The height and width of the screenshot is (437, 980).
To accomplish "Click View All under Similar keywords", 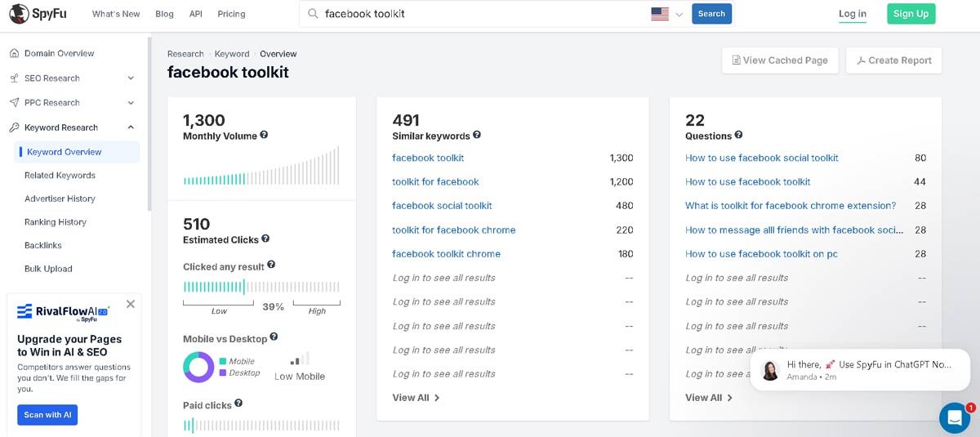I will (416, 398).
